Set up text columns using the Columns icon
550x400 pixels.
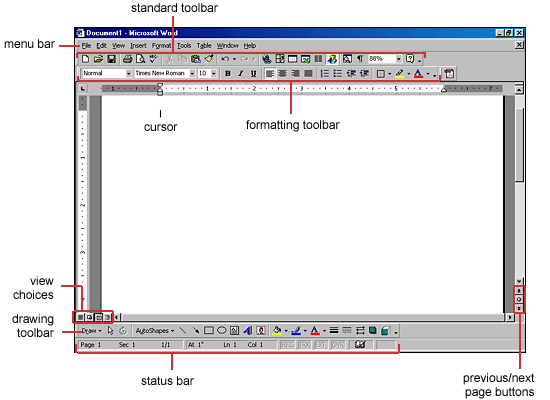318,59
